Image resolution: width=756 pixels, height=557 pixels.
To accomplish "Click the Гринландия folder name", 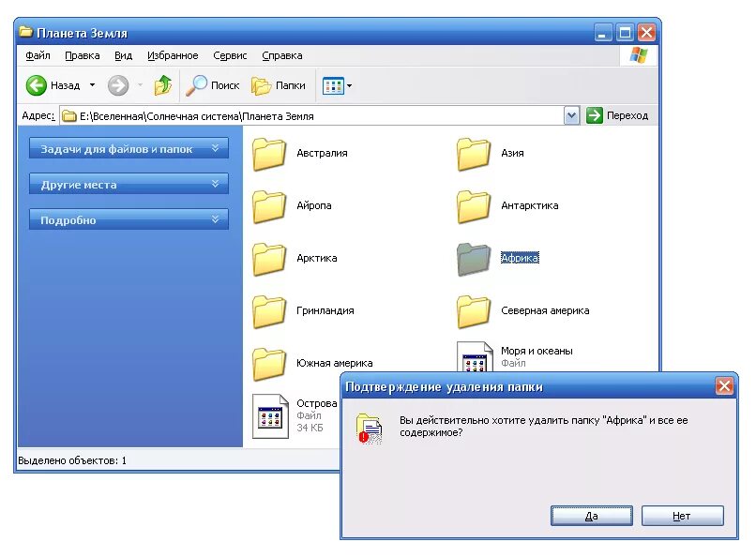I will (x=325, y=310).
